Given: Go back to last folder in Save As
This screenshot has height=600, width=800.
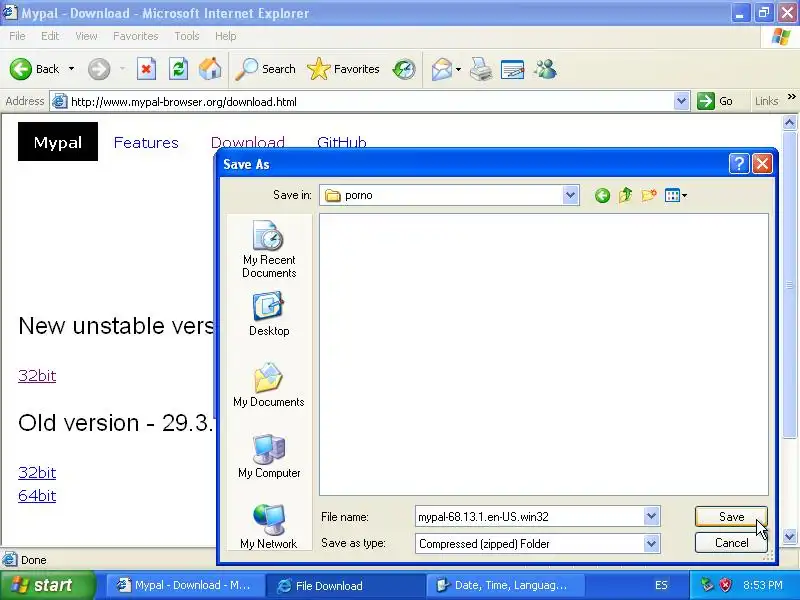Looking at the screenshot, I should pos(603,195).
